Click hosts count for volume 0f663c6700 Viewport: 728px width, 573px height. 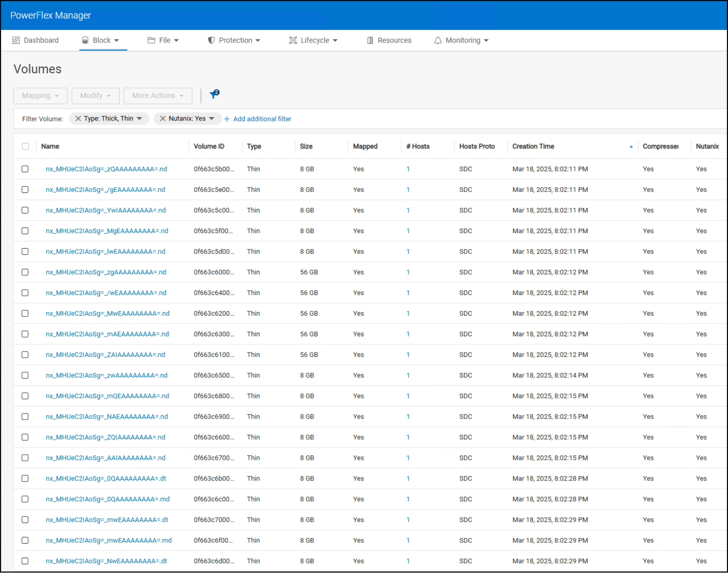(x=408, y=458)
